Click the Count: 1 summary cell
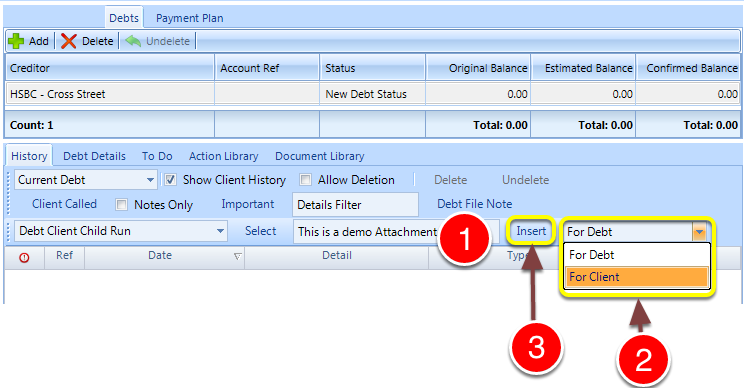 tap(110, 125)
